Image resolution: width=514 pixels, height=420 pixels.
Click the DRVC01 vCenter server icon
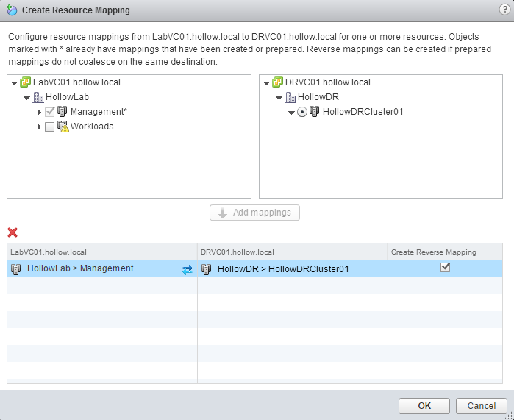tap(277, 82)
